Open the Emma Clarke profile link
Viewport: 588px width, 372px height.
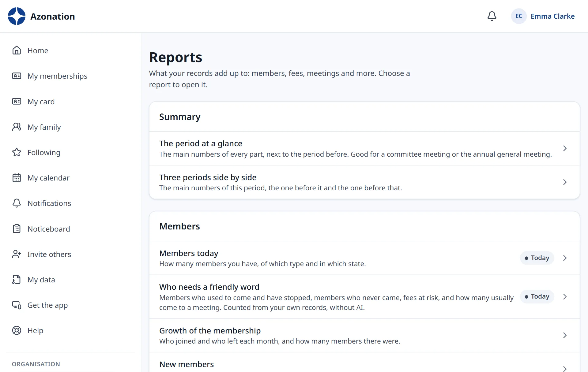552,16
